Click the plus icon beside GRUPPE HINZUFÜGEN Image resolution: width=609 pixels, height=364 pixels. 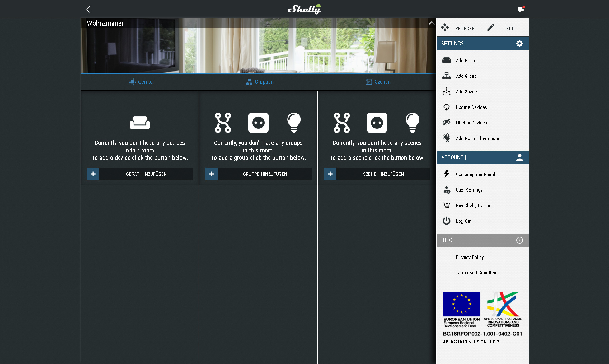tap(212, 174)
